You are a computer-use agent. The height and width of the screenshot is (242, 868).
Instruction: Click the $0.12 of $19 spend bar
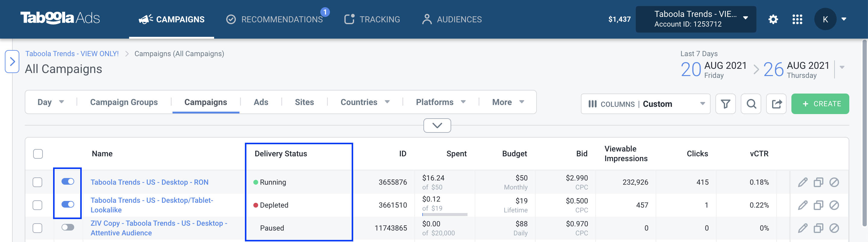pyautogui.click(x=445, y=214)
